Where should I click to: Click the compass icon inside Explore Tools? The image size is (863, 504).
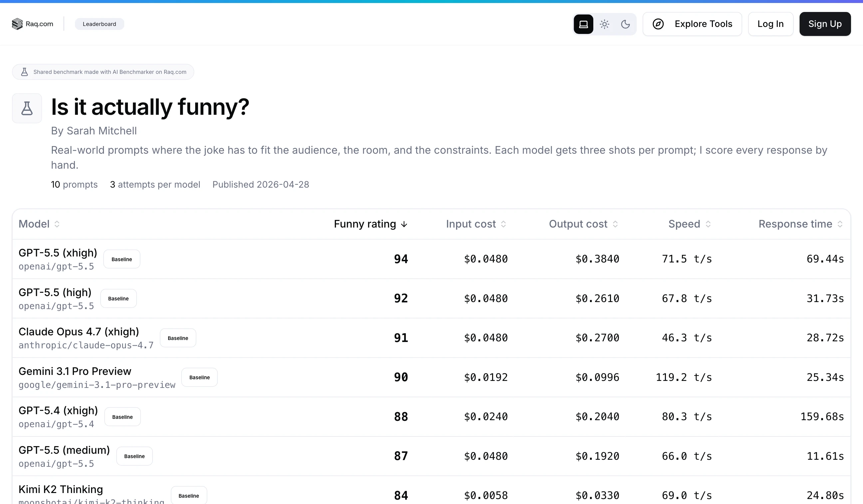tap(659, 24)
